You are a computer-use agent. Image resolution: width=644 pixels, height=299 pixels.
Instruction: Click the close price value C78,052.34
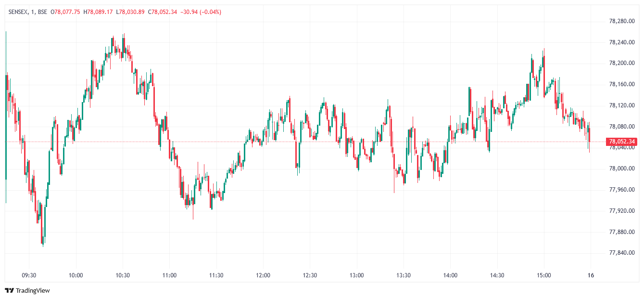click(x=163, y=12)
